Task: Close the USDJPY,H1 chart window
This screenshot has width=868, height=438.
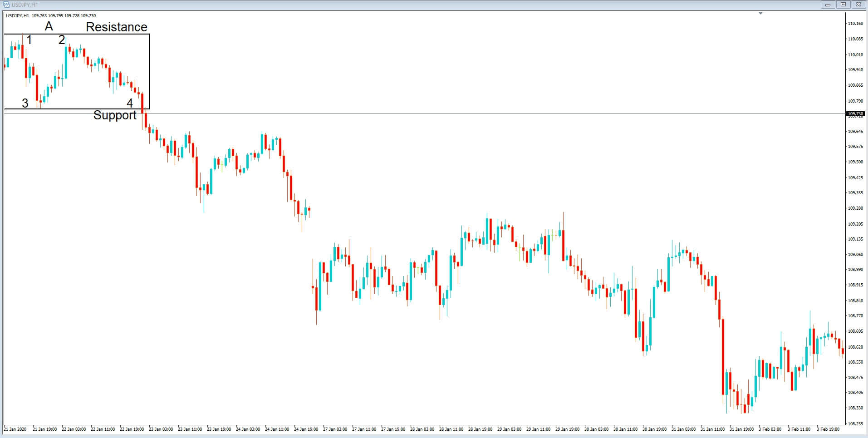Action: [x=858, y=5]
